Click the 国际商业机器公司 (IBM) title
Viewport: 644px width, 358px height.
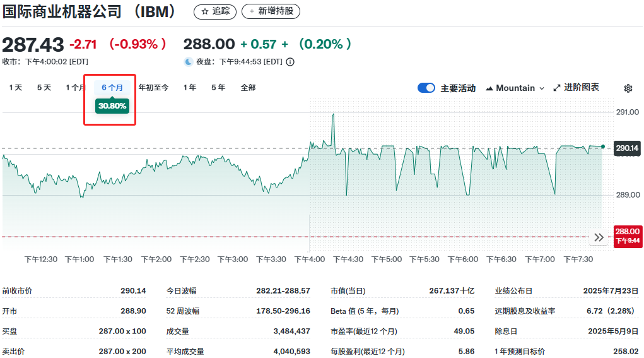[x=89, y=11]
